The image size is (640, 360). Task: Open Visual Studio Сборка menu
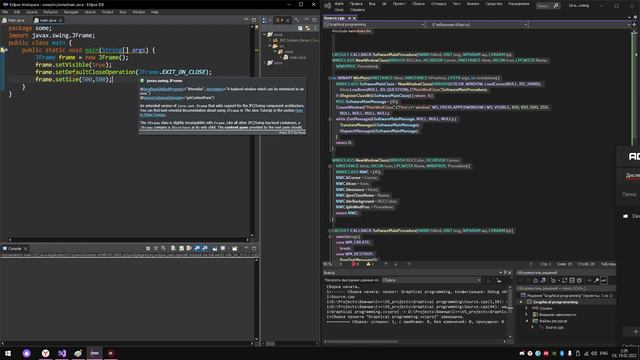[418, 4]
